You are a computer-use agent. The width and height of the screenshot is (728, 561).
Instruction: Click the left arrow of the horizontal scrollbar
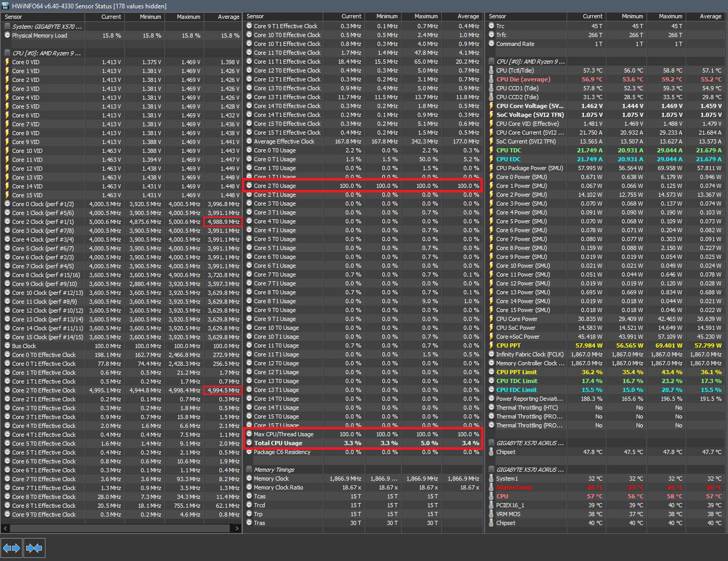pos(5,528)
